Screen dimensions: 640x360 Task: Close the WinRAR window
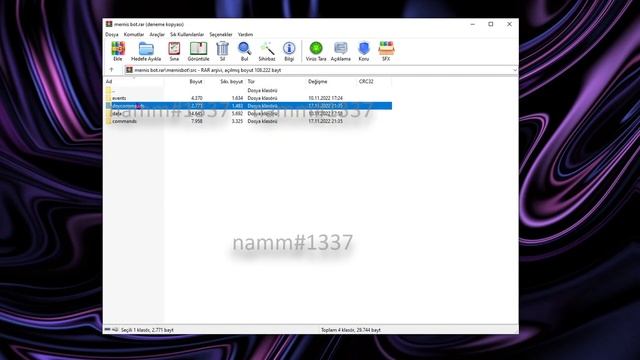[x=509, y=24]
